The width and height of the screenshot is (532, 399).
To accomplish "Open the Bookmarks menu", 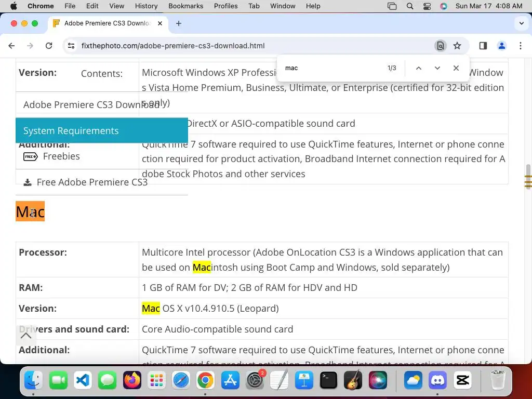I will click(185, 6).
